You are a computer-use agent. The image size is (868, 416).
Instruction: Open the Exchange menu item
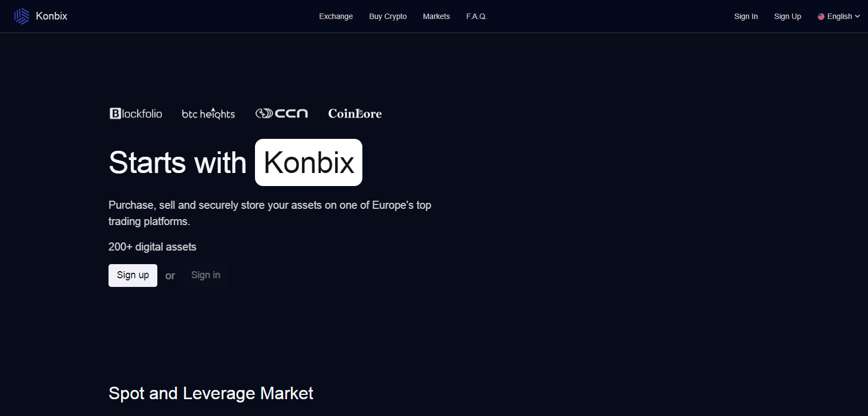(336, 16)
